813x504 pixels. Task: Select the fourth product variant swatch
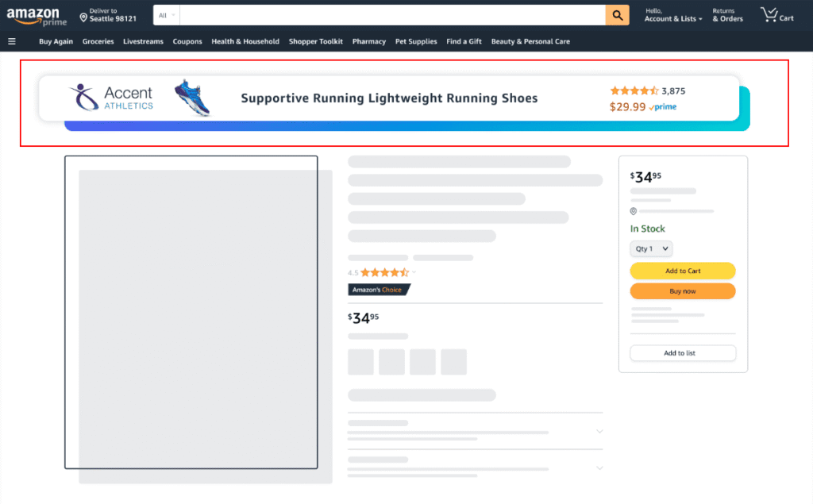(x=453, y=362)
